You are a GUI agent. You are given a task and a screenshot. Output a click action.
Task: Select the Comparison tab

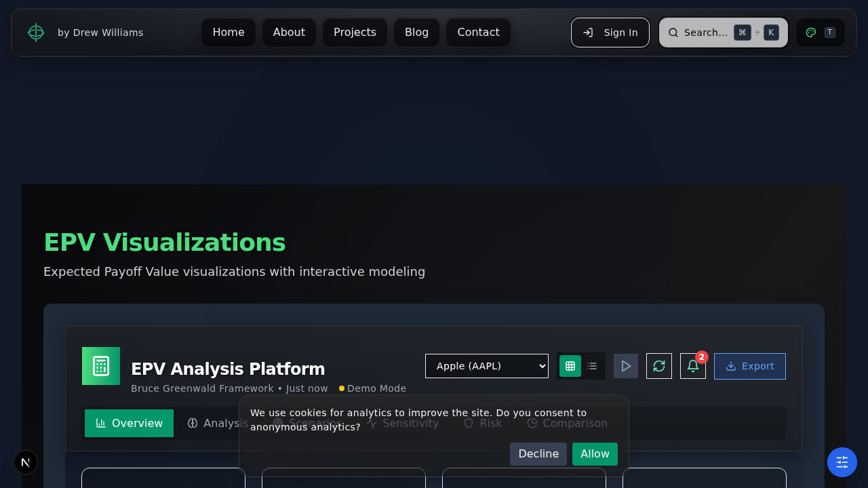[567, 423]
